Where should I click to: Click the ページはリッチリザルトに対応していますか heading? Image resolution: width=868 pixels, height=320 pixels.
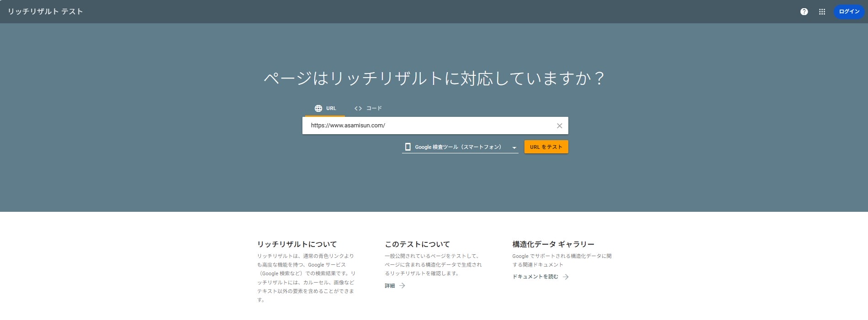434,78
